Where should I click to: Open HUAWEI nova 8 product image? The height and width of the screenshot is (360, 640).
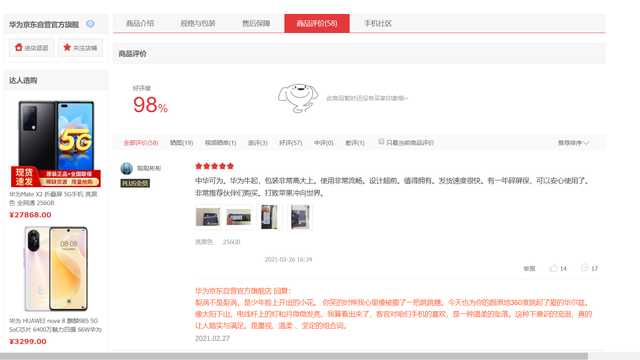click(56, 269)
